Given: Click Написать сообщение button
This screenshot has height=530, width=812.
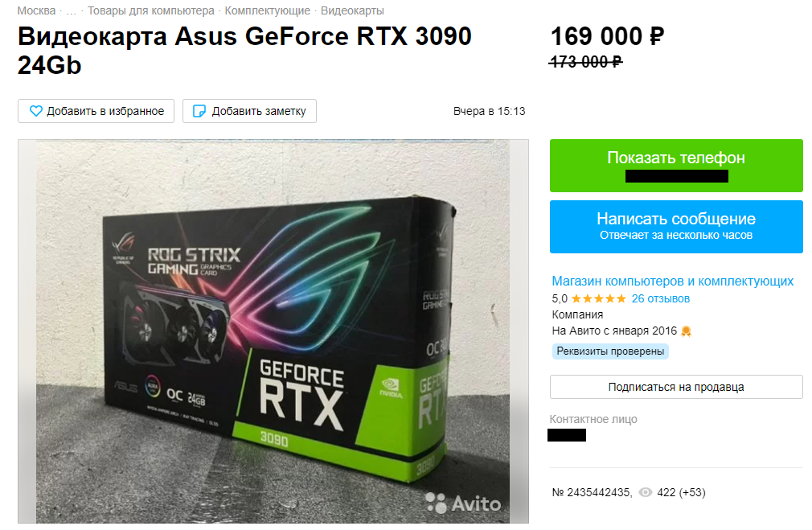Looking at the screenshot, I should [676, 227].
